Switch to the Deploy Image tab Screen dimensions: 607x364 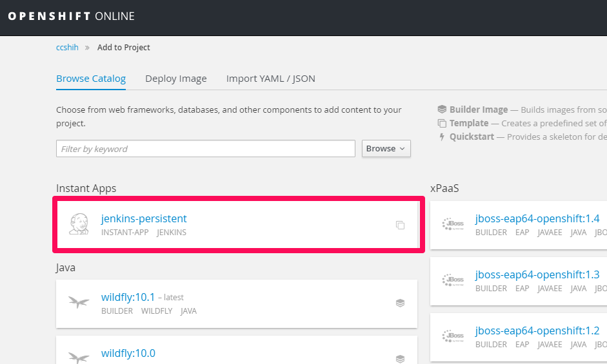point(176,79)
